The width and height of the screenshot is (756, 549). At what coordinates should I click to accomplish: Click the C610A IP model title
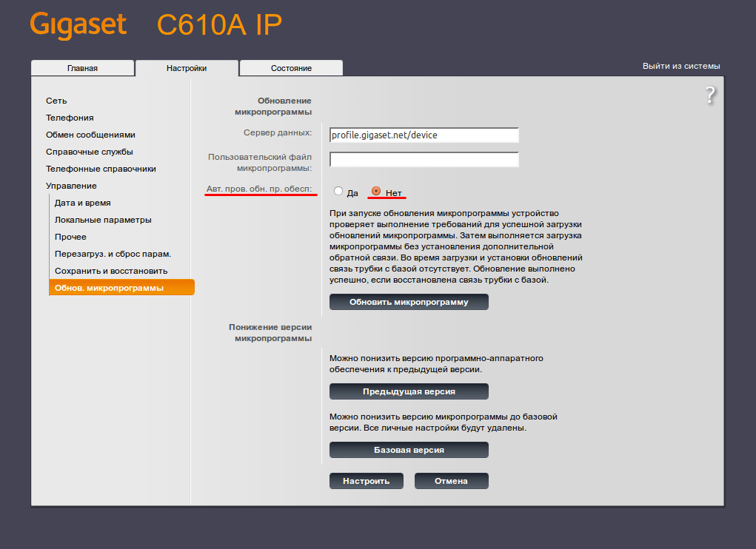[219, 24]
